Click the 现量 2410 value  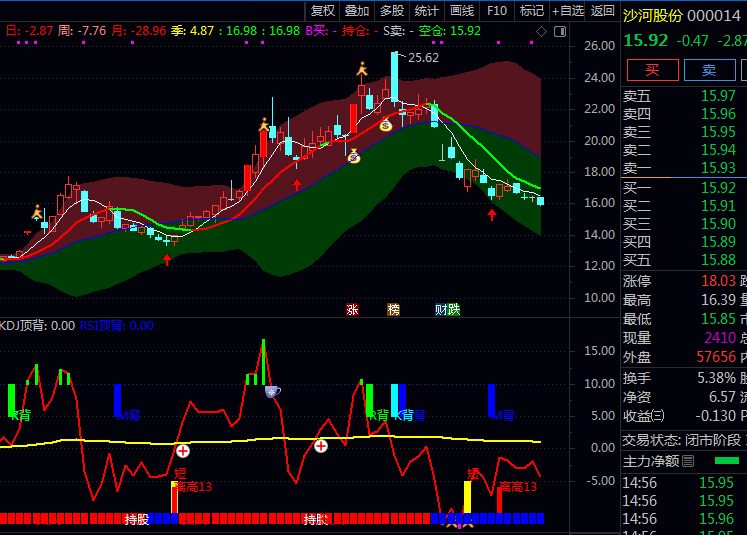pos(720,338)
